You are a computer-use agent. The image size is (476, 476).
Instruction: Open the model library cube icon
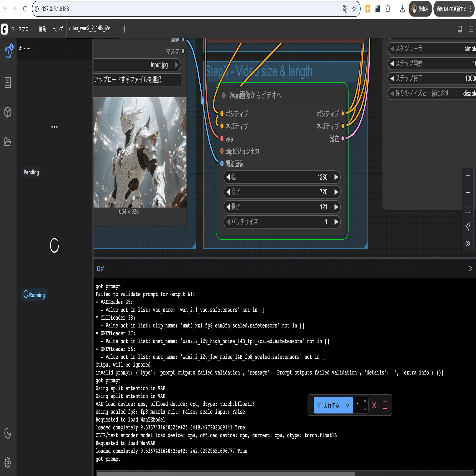coord(8,112)
